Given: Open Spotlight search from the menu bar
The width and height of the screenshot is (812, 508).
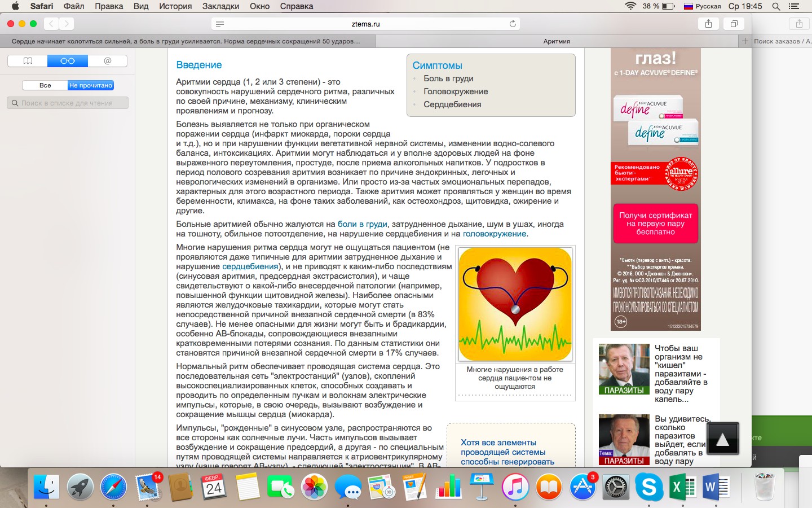Looking at the screenshot, I should pos(776,6).
